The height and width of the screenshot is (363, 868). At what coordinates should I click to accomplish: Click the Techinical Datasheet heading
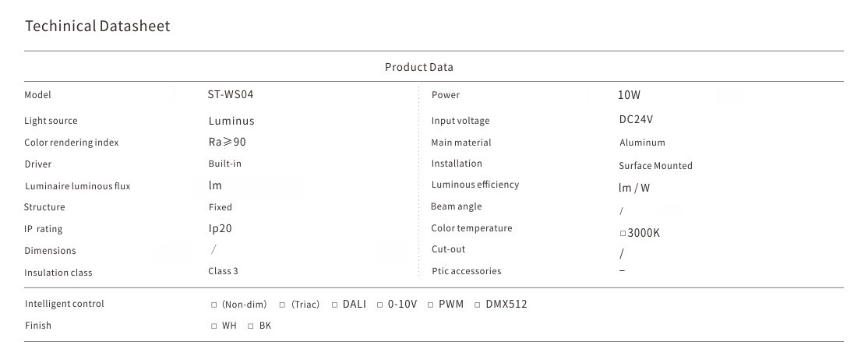pyautogui.click(x=97, y=26)
